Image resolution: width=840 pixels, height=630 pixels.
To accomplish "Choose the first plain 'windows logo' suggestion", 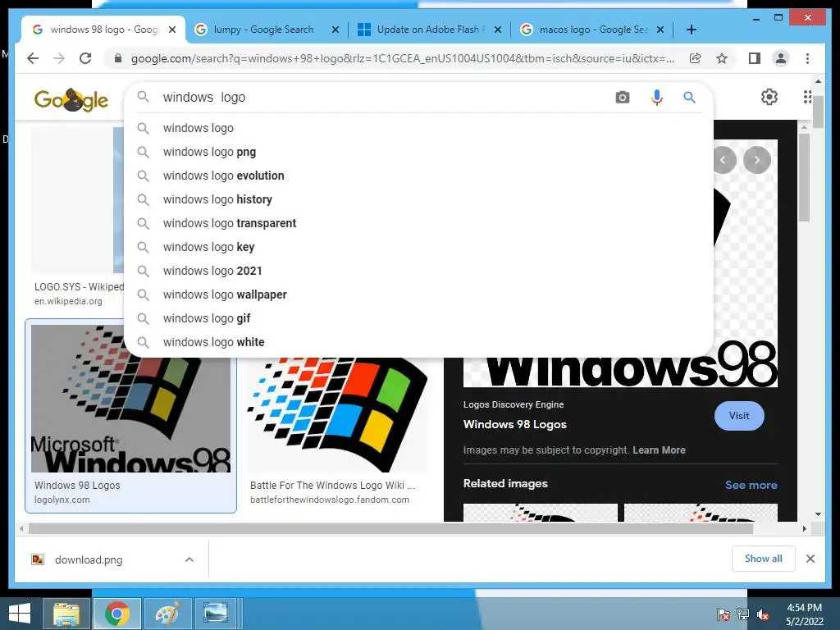I will (x=419, y=128).
